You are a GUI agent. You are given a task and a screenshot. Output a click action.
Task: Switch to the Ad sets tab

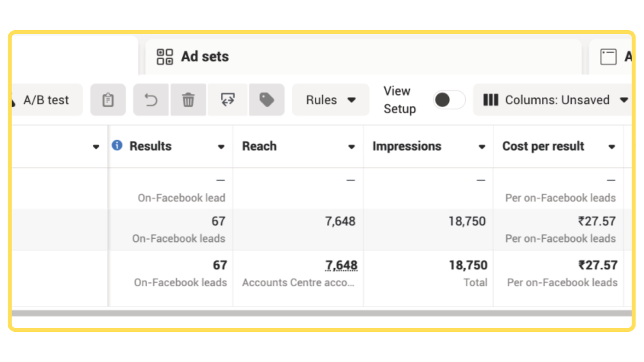tap(205, 57)
